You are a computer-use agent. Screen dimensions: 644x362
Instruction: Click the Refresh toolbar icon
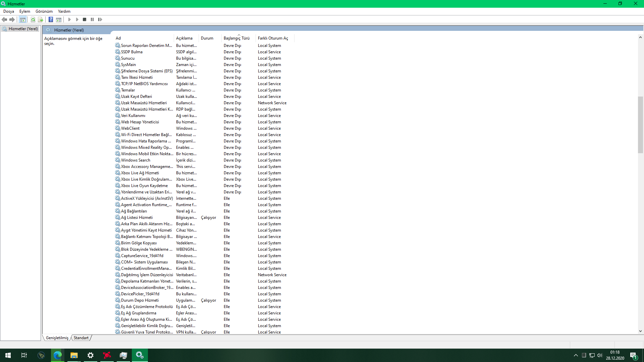[x=33, y=20]
